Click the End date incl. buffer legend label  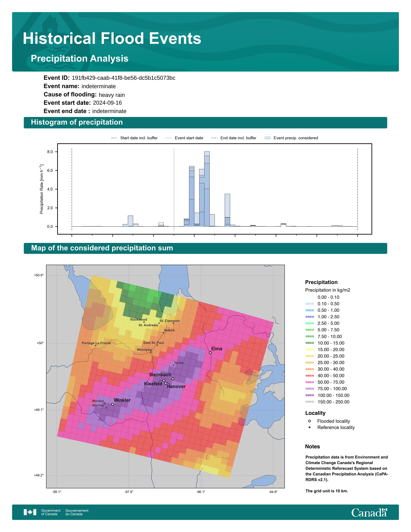click(x=238, y=138)
